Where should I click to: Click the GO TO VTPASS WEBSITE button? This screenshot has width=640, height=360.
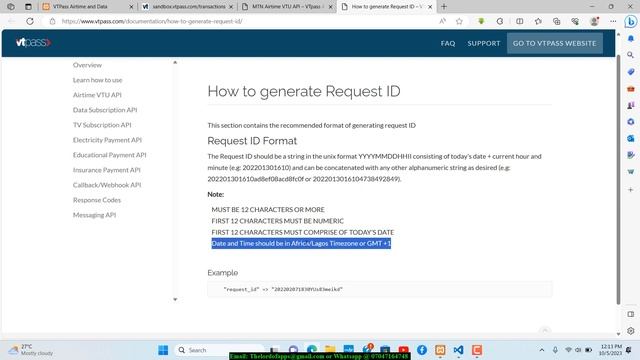pos(555,43)
